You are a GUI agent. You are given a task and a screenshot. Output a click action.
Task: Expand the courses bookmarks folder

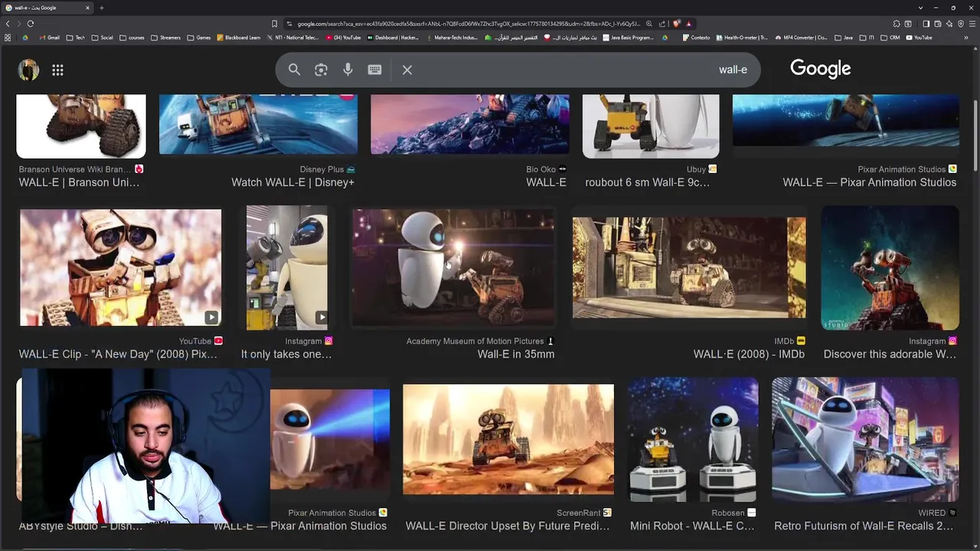click(x=132, y=37)
